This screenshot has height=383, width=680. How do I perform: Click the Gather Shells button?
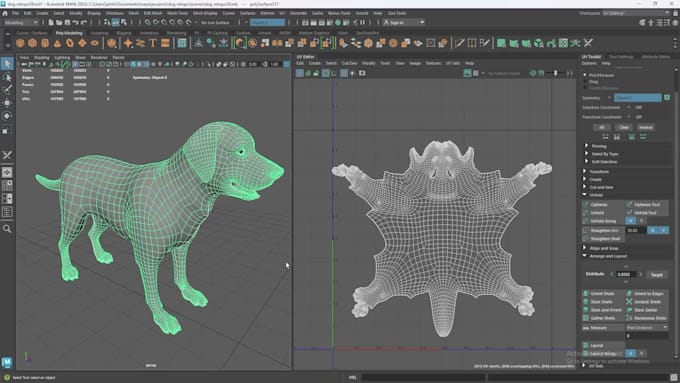pos(603,318)
